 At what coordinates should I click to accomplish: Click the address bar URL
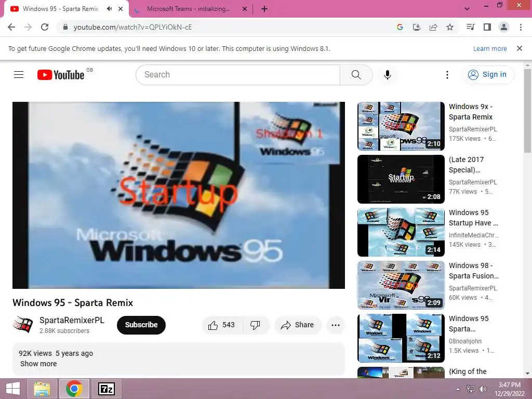tap(132, 27)
